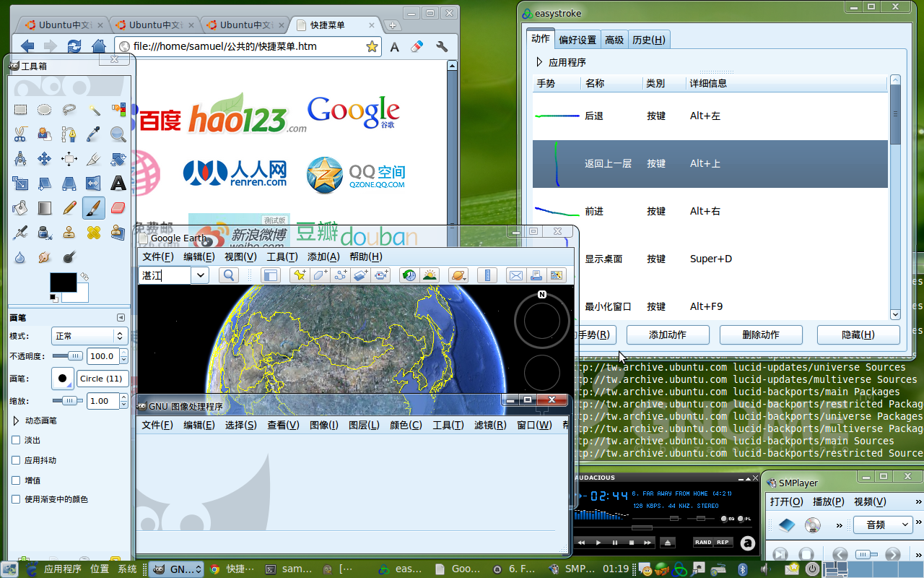The height and width of the screenshot is (578, 924).
Task: Toggle sunlight icon in Google Earth toolbar
Action: click(x=430, y=275)
